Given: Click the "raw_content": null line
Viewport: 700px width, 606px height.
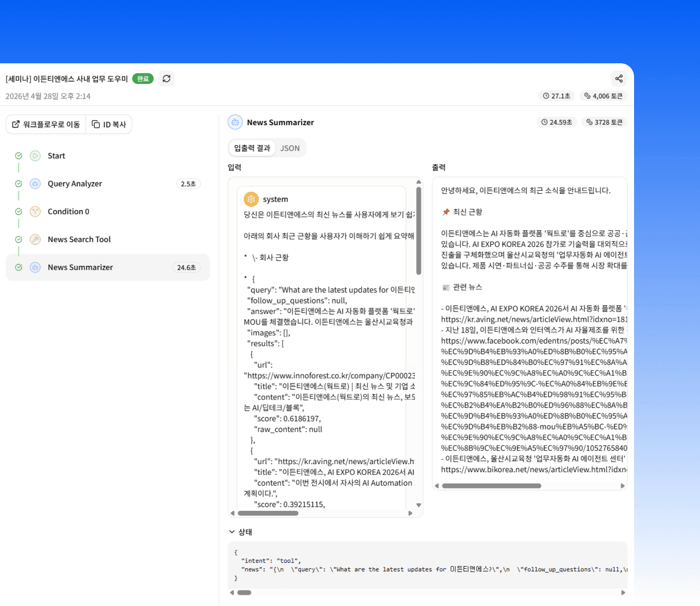Looking at the screenshot, I should (x=288, y=429).
